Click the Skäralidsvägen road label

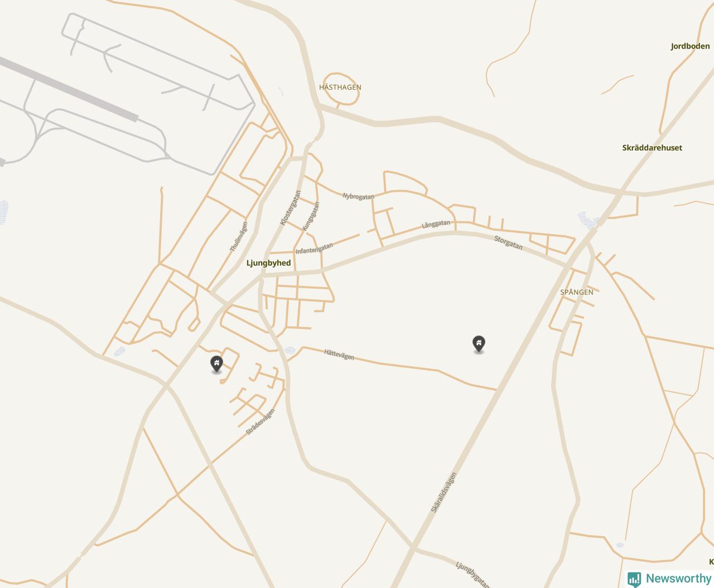[x=444, y=493]
